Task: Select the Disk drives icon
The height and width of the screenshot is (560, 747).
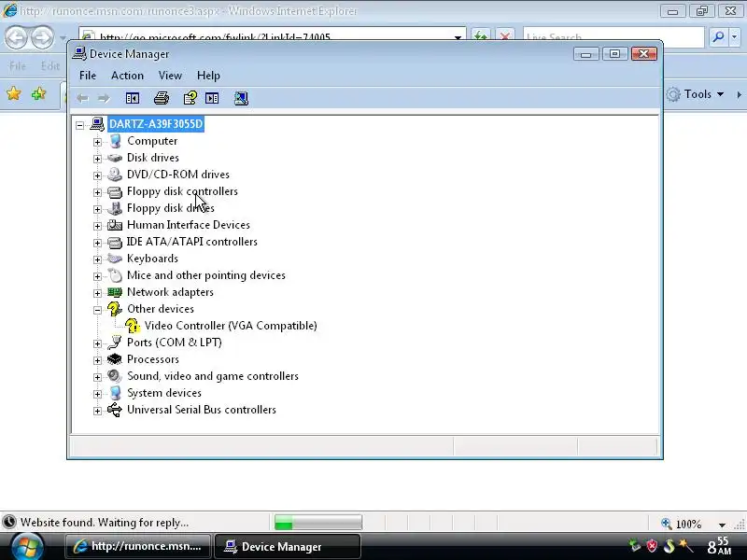Action: [115, 158]
